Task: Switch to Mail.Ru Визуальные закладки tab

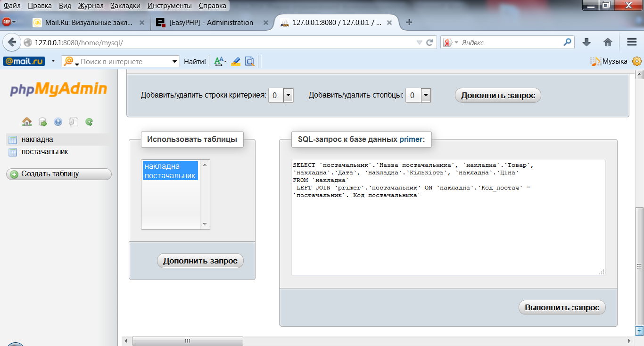Action: tap(89, 23)
